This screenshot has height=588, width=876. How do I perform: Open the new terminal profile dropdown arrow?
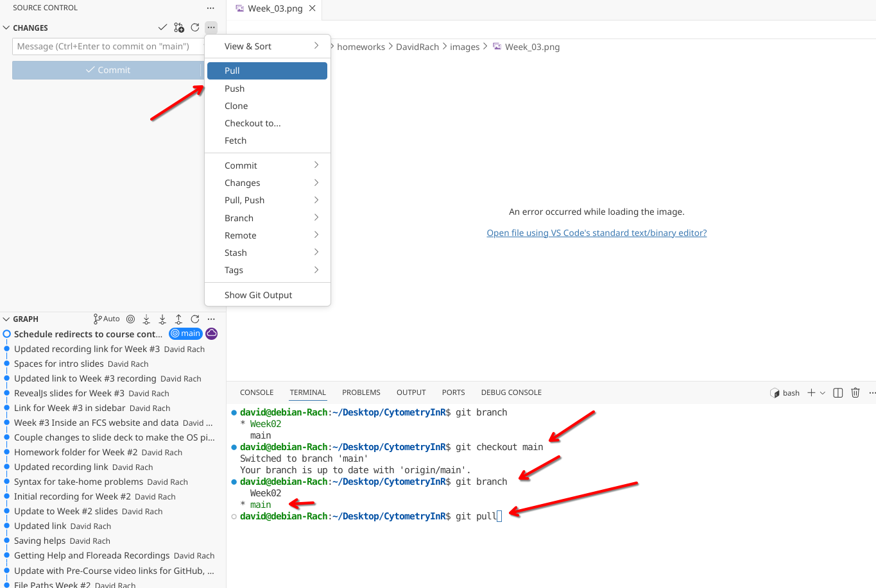[x=823, y=393]
